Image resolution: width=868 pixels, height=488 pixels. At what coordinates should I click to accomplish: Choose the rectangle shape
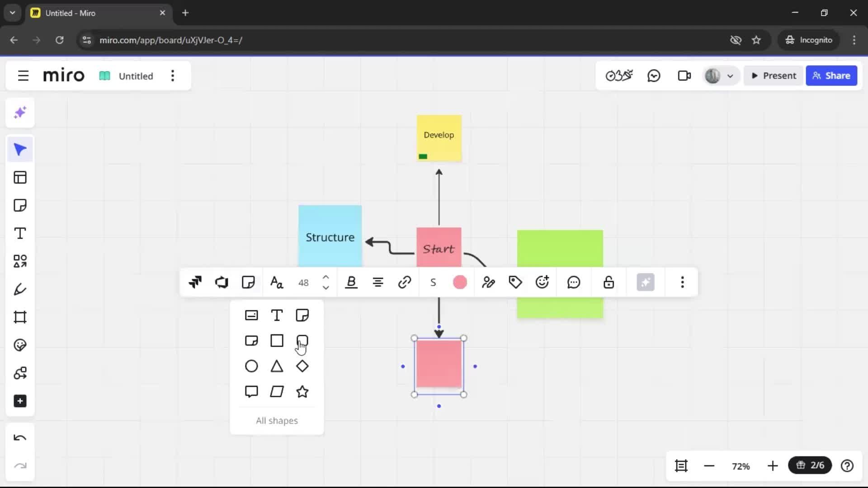[x=277, y=341]
